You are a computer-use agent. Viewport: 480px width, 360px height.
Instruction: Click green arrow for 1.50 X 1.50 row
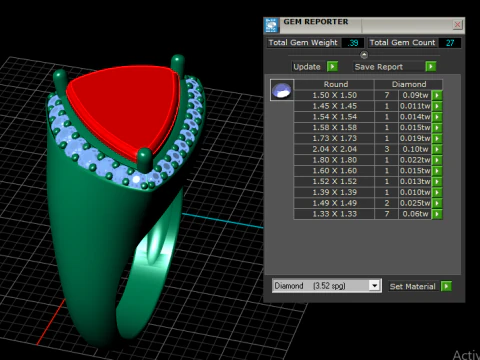coord(437,95)
